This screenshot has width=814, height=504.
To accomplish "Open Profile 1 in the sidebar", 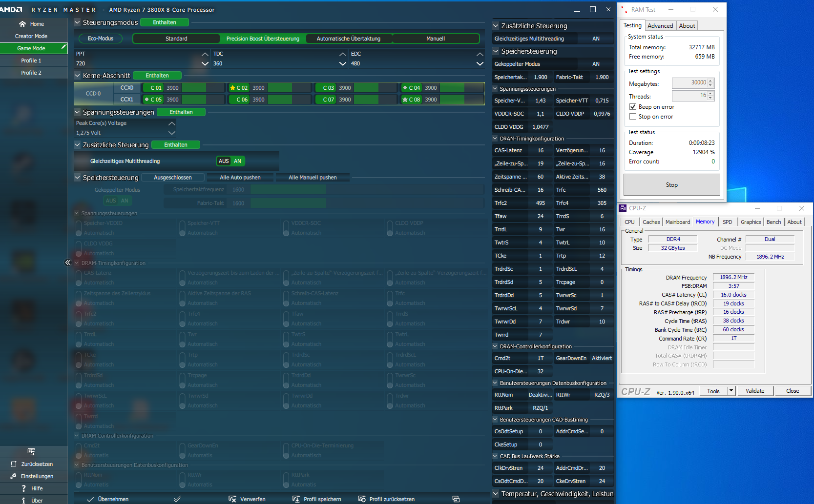I will 31,60.
